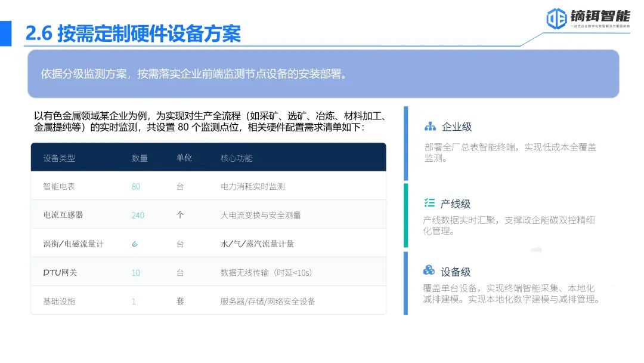
Task: Click the 核心功能 column header
Action: click(x=237, y=158)
